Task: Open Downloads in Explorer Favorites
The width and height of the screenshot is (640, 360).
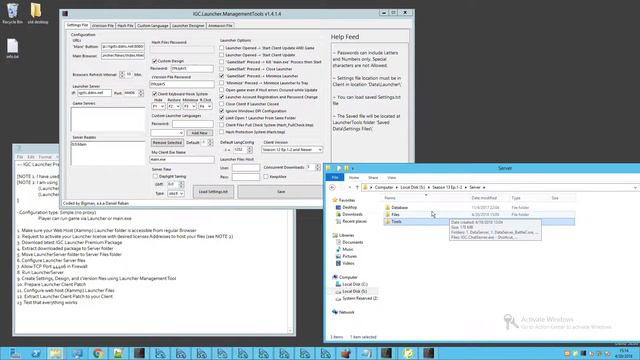Action: pos(352,214)
